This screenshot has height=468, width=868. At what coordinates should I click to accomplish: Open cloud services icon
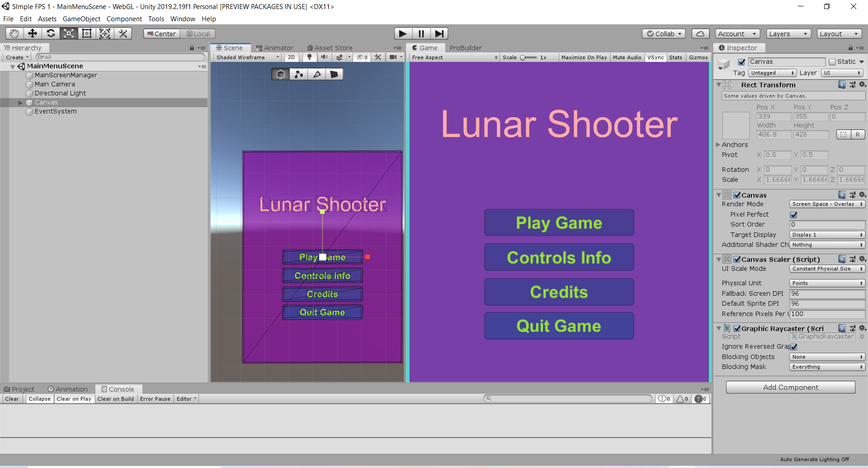point(700,34)
